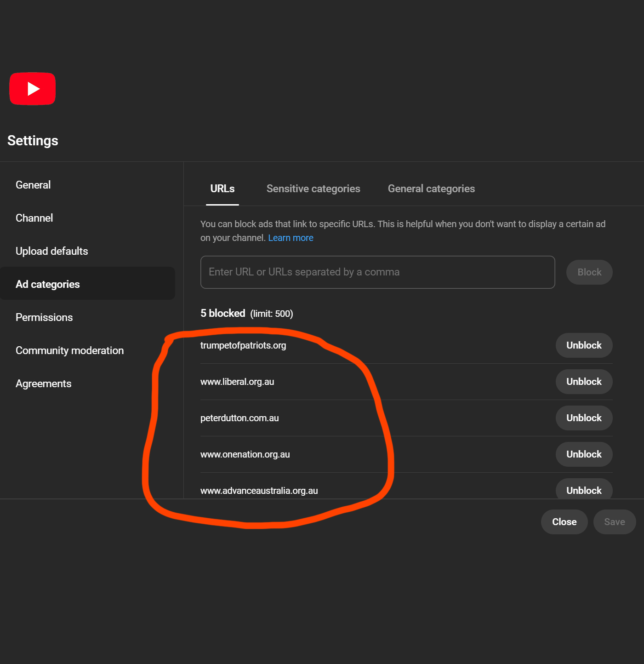
Task: Go to the Agreements section
Action: (44, 384)
